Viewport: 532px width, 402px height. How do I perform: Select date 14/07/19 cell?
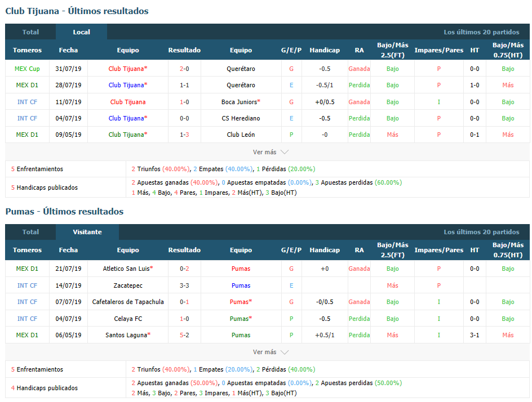pos(68,285)
